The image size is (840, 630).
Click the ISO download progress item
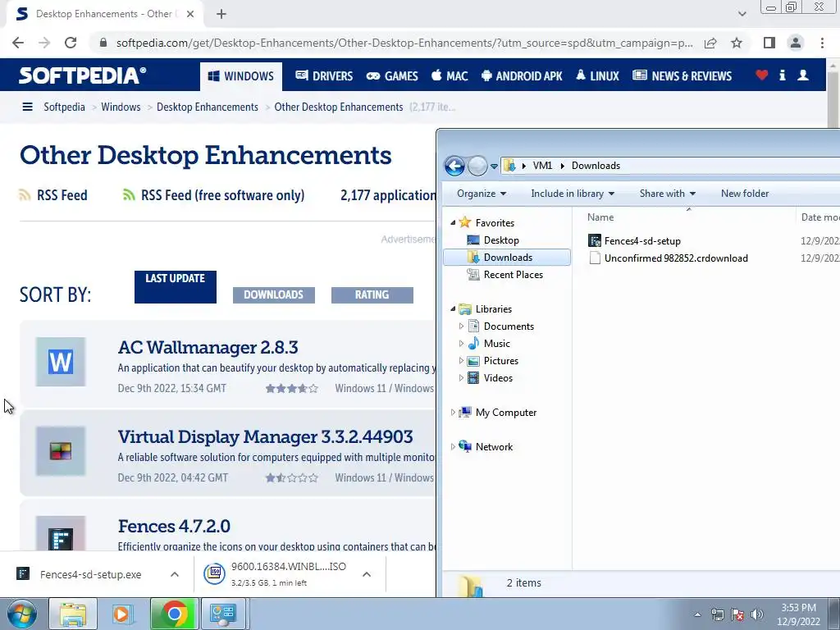click(276, 574)
